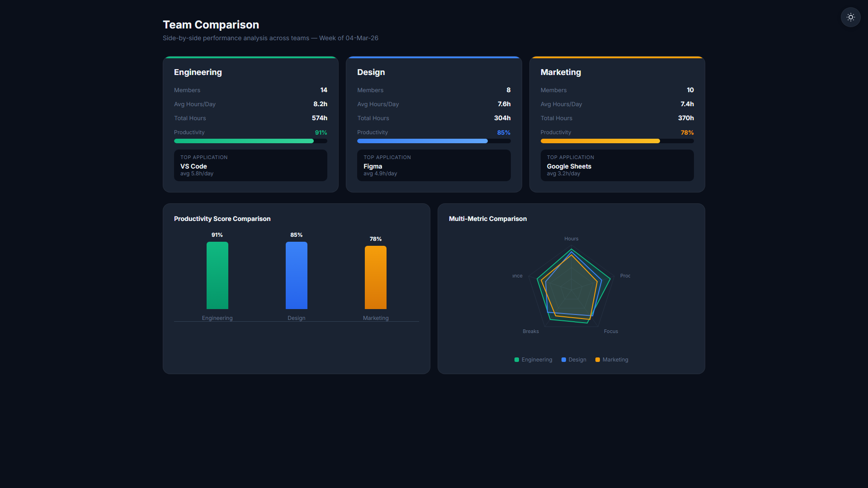Click the Design legend color swatch
This screenshot has height=488, width=868.
[564, 360]
